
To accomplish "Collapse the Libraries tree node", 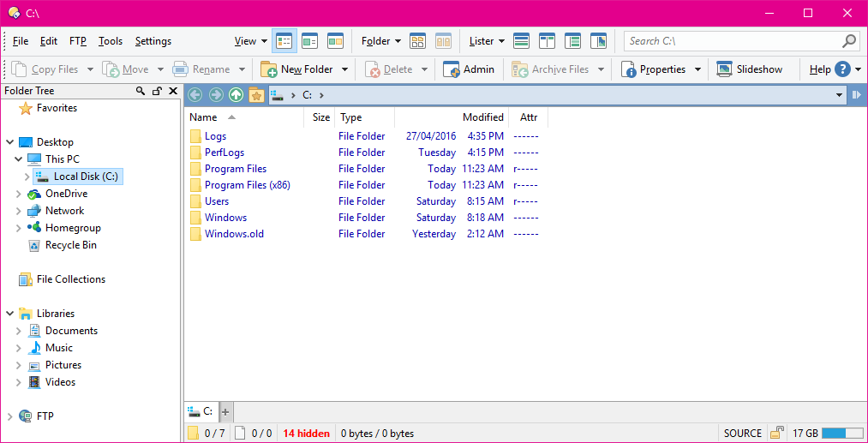I will click(x=10, y=314).
